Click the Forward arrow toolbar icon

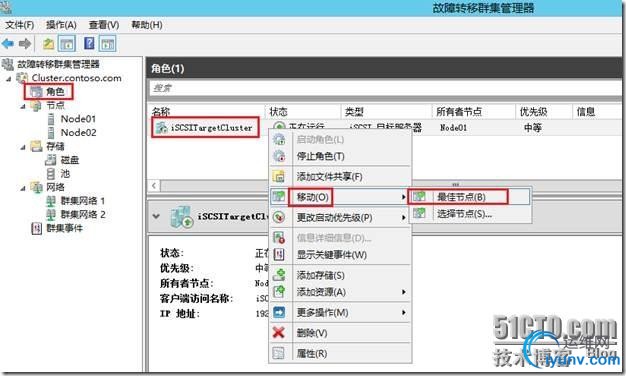pos(25,43)
